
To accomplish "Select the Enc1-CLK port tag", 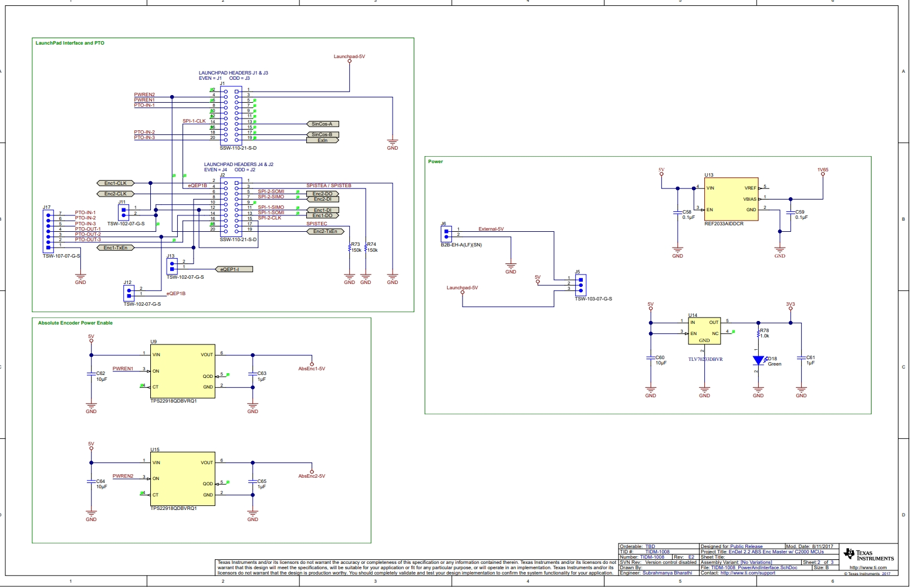I will click(115, 183).
